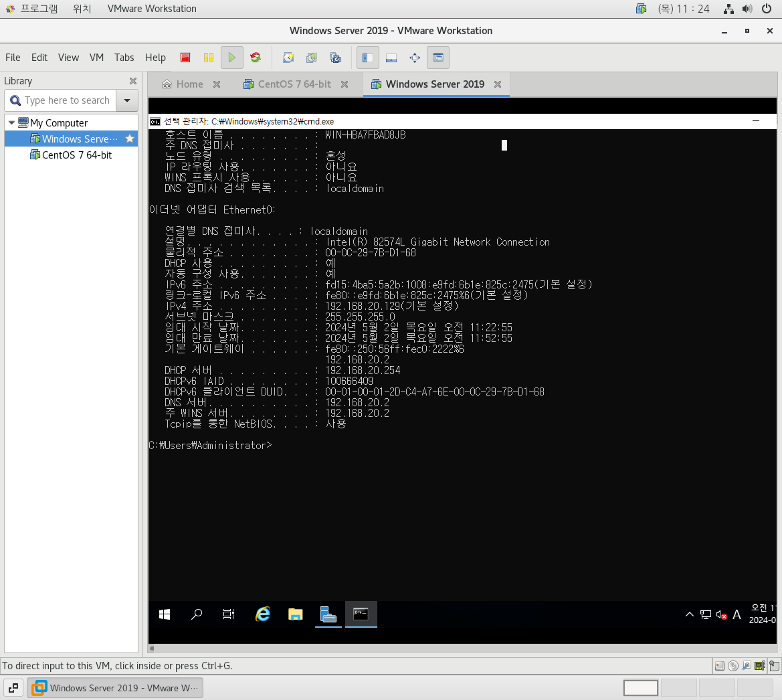Open network adapter device status icon
This screenshot has width=782, height=700.
pyautogui.click(x=760, y=666)
